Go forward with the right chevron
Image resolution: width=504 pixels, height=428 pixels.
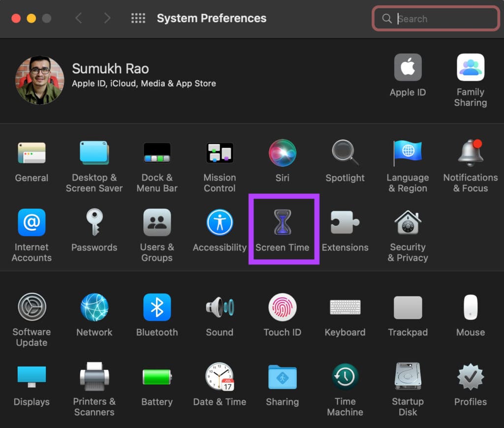pos(107,18)
